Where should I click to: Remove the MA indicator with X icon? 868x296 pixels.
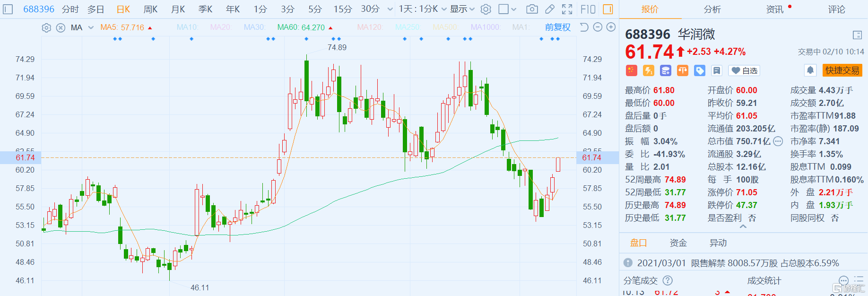tap(61, 28)
